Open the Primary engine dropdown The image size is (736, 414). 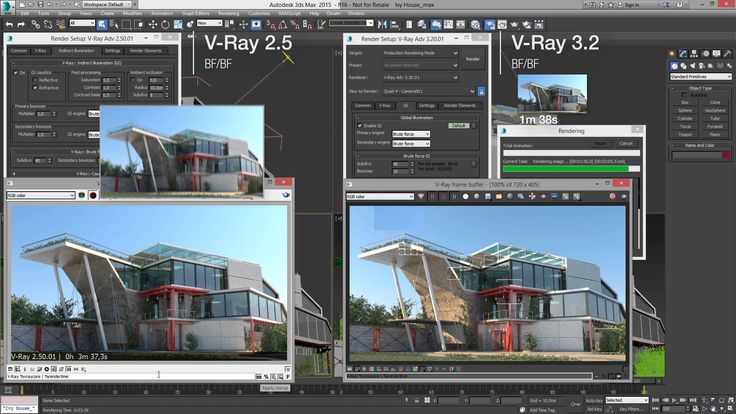[411, 134]
